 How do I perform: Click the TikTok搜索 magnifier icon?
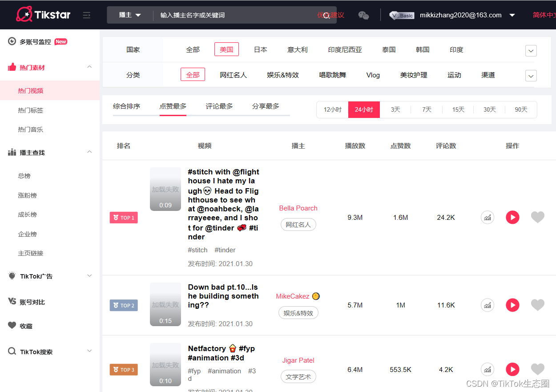coord(12,352)
